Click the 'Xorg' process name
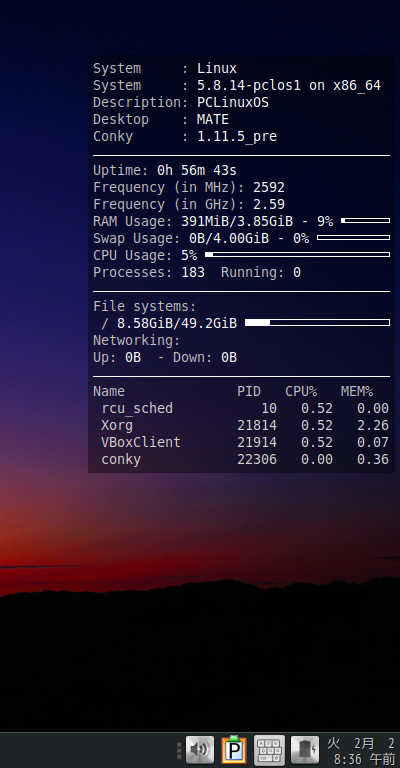The height and width of the screenshot is (768, 400). click(117, 426)
